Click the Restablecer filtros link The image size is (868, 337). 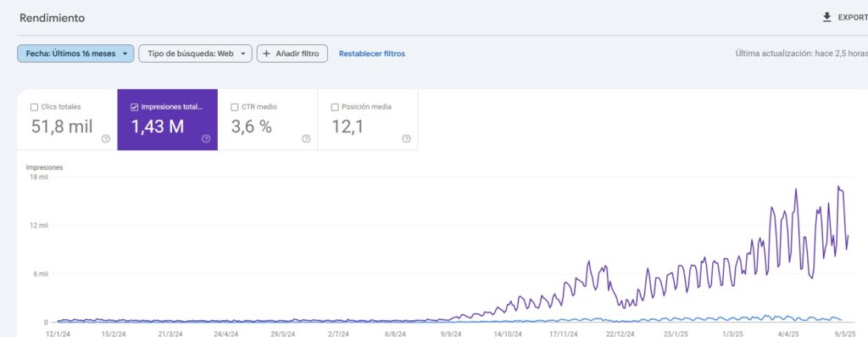[372, 53]
